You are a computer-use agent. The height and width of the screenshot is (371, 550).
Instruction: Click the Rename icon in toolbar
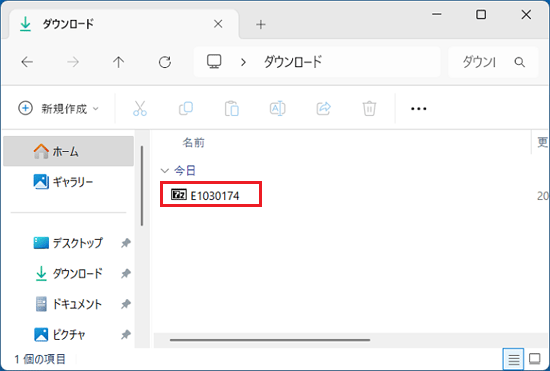(x=277, y=108)
